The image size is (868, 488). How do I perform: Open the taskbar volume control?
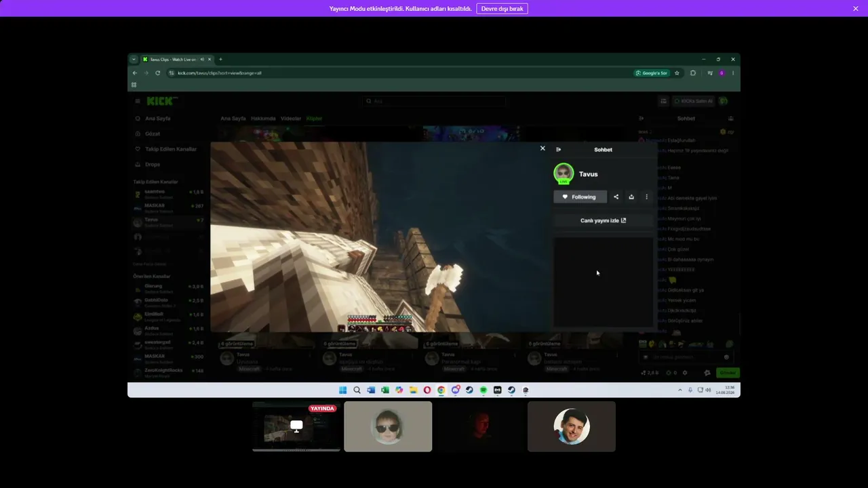coord(709,390)
